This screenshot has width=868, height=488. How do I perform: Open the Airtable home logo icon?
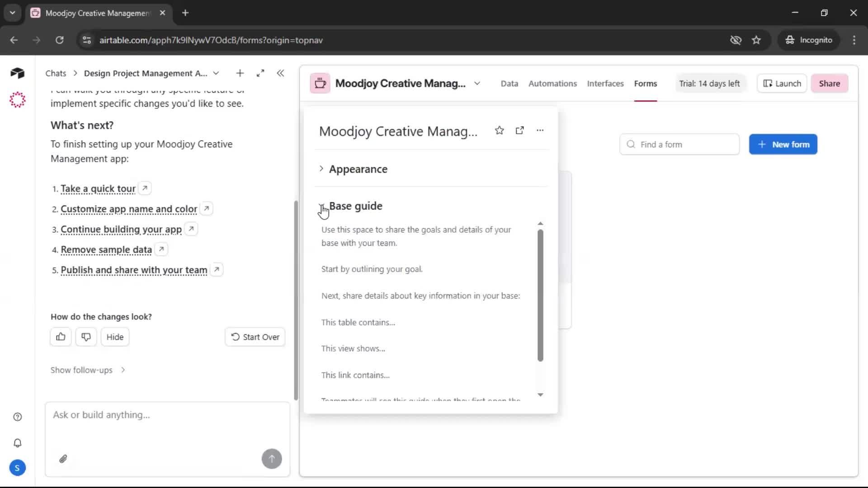click(x=17, y=73)
